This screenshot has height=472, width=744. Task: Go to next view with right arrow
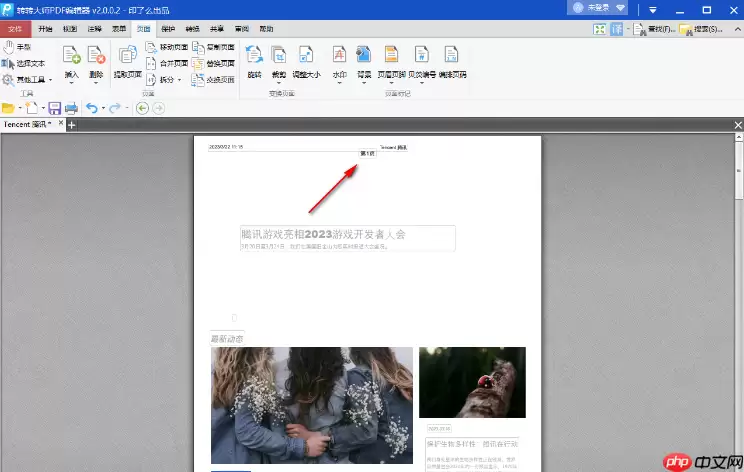coord(158,108)
